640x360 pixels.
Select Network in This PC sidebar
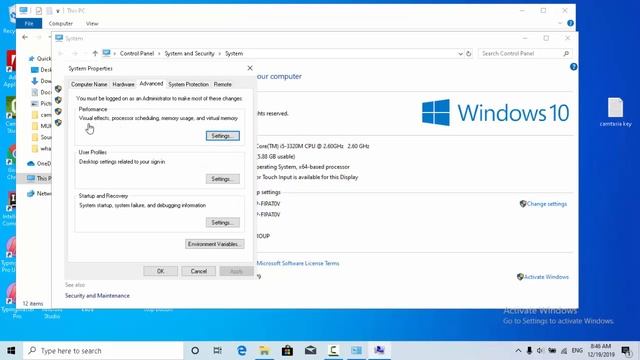click(40, 193)
